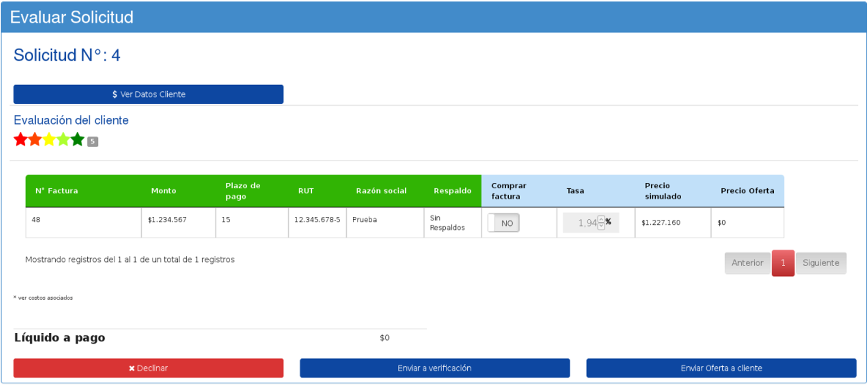Click the second orange rating star
868x386 pixels.
click(x=35, y=140)
